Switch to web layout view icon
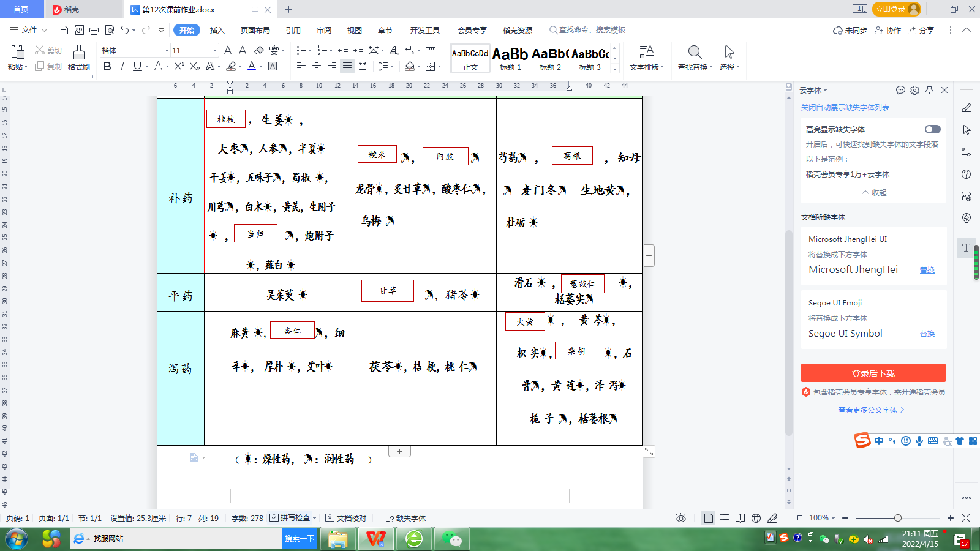This screenshot has height=551, width=980. click(x=756, y=518)
